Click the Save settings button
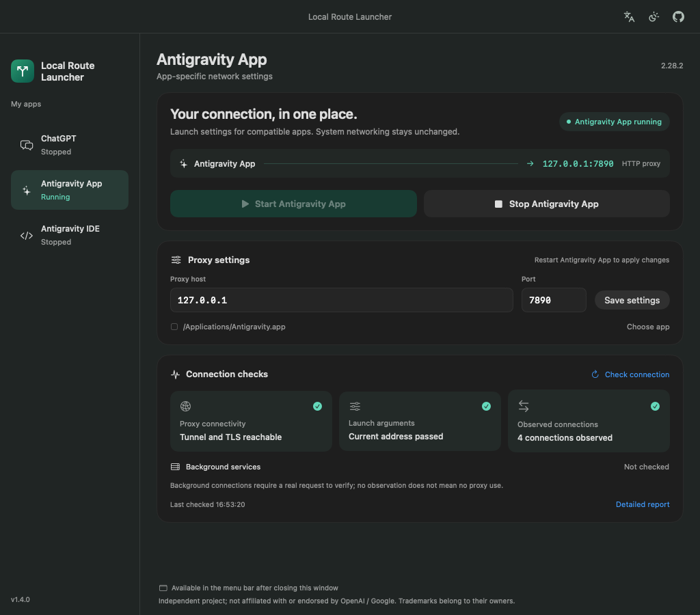This screenshot has width=700, height=615. (x=632, y=301)
